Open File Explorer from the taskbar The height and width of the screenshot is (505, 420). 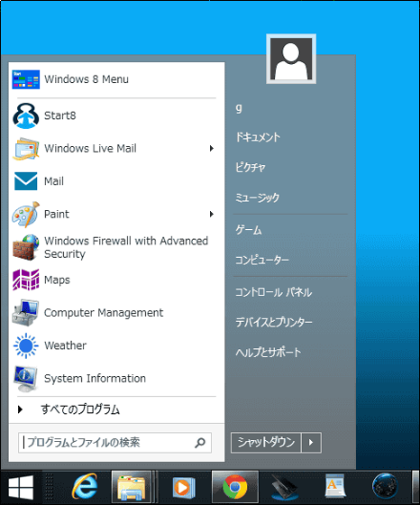pyautogui.click(x=132, y=487)
